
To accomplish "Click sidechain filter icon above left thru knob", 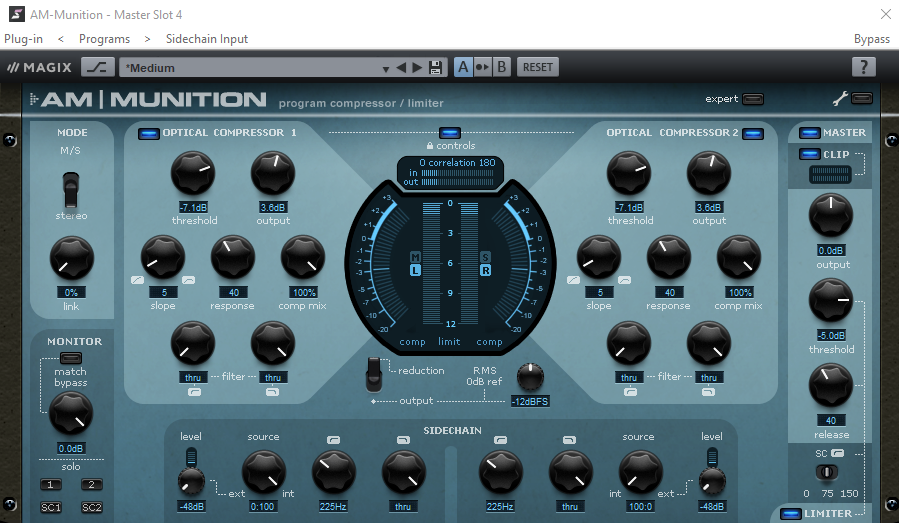I will [403, 440].
